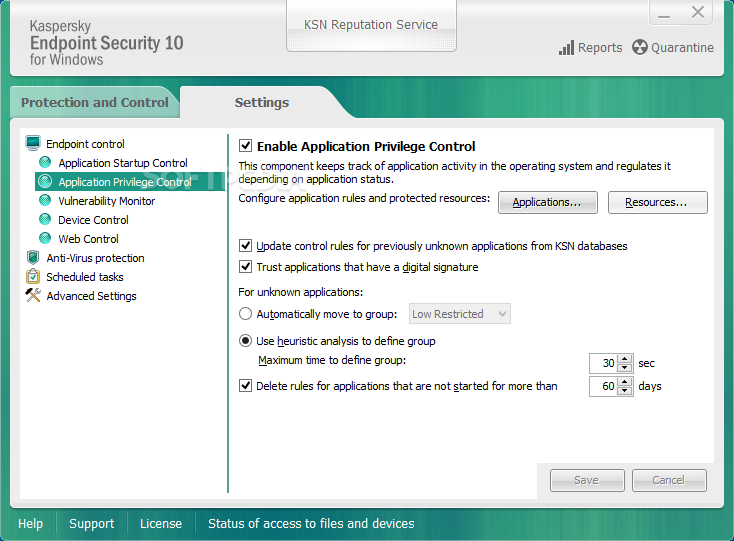Screen dimensions: 734x541
Task: Click the Endpoint control monitor icon
Action: click(33, 143)
